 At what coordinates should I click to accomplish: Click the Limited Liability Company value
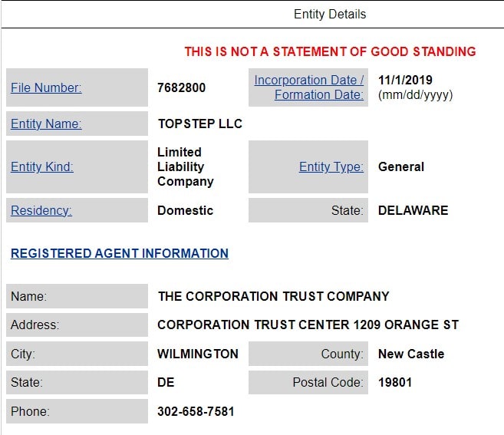point(185,166)
